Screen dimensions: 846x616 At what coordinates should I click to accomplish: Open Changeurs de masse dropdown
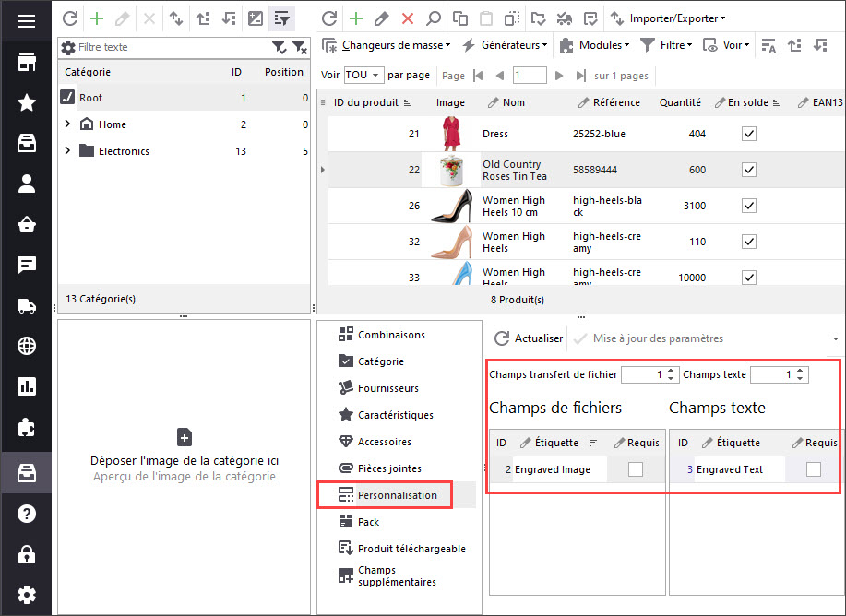pos(387,45)
